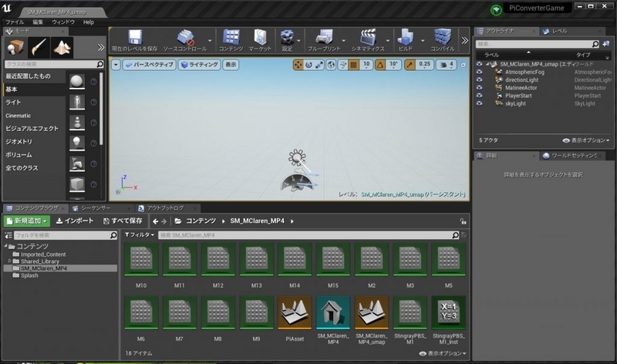Toggle visibility of MatineeActor
The image size is (617, 364).
(x=479, y=88)
